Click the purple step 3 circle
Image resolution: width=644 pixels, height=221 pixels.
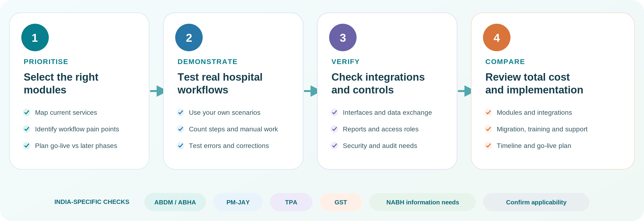click(343, 37)
